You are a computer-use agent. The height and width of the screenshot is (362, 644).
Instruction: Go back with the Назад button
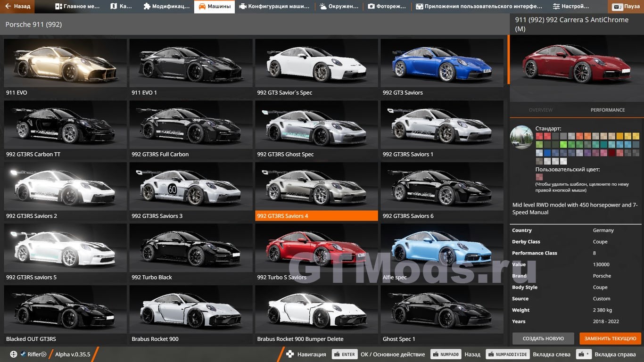click(17, 7)
